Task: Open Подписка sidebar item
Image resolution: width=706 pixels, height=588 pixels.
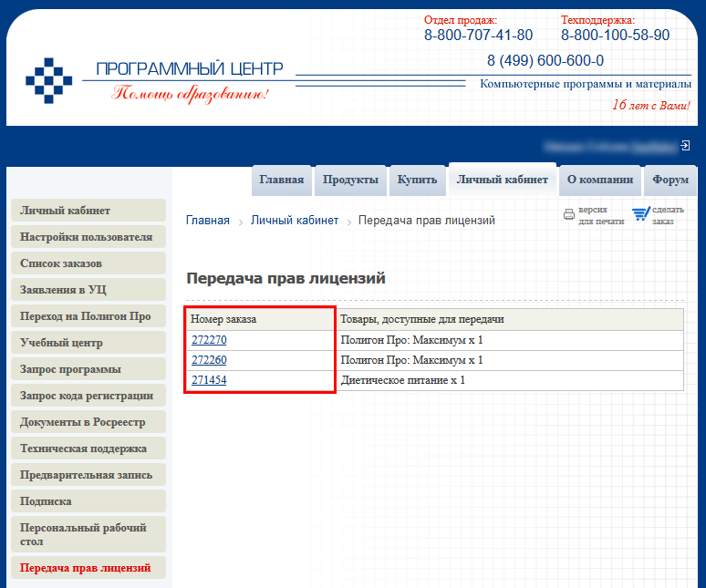Action: (88, 501)
